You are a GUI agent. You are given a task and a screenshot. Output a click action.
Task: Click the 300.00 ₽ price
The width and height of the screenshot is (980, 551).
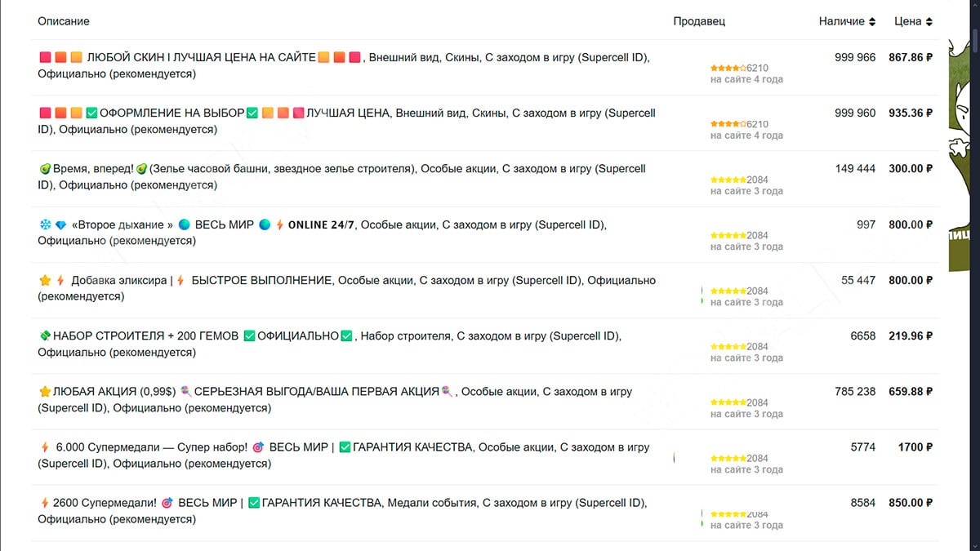[x=911, y=169]
